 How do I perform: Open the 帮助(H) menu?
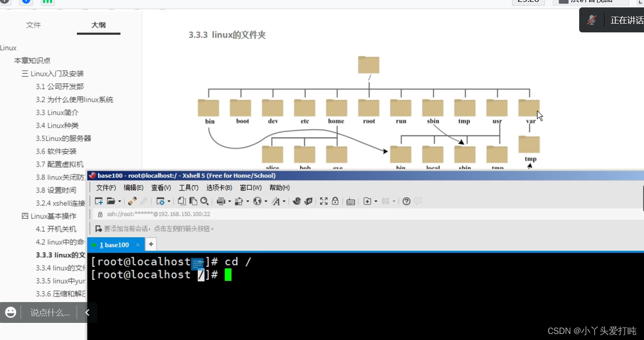point(279,187)
